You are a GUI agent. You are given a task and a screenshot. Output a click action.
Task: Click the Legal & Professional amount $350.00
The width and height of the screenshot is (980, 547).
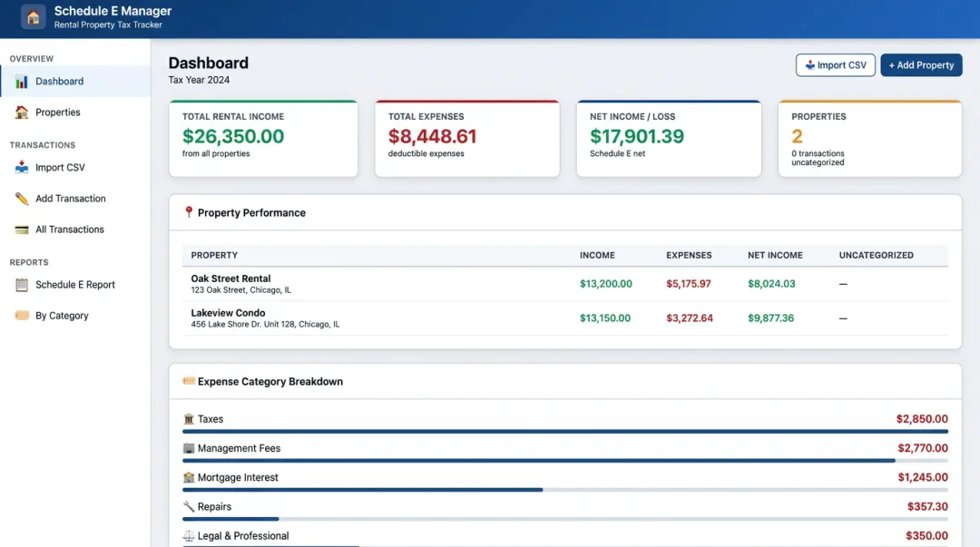click(926, 536)
